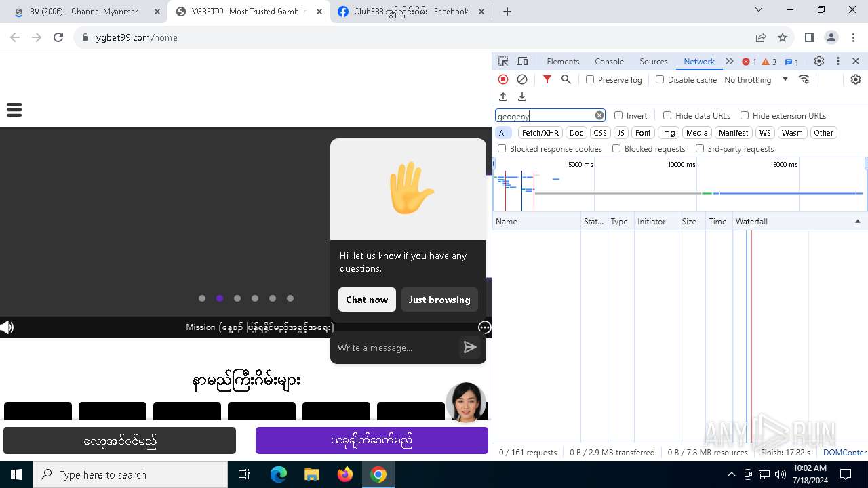This screenshot has width=868, height=488.
Task: Select the Img filter type
Action: pyautogui.click(x=669, y=133)
